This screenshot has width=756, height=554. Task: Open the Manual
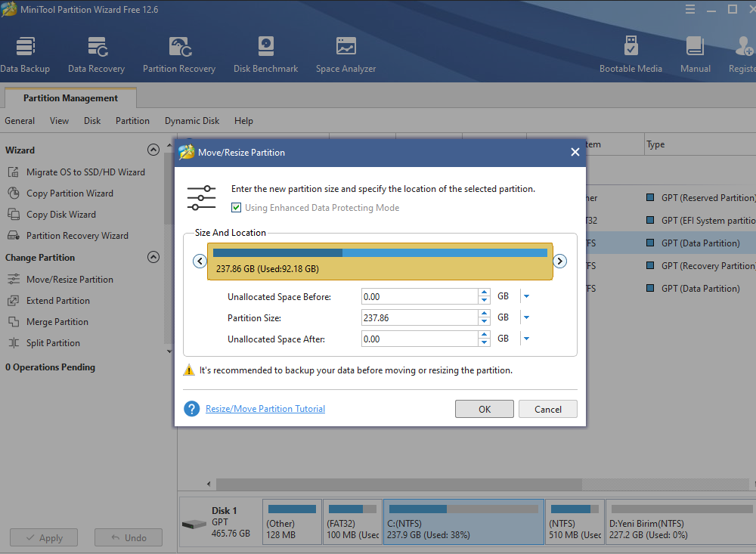[x=696, y=54]
